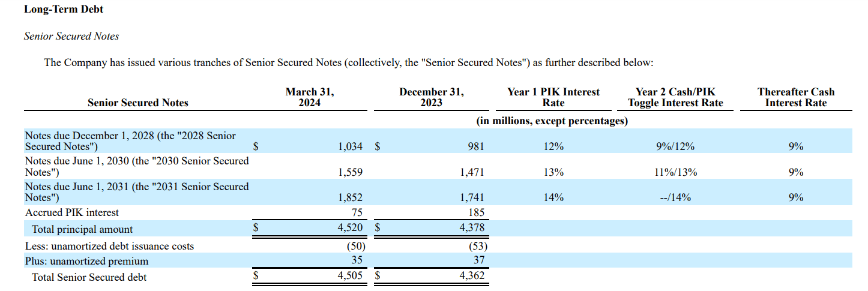Select the March 31, 2024 column header
The width and height of the screenshot is (868, 291).
coord(310,97)
